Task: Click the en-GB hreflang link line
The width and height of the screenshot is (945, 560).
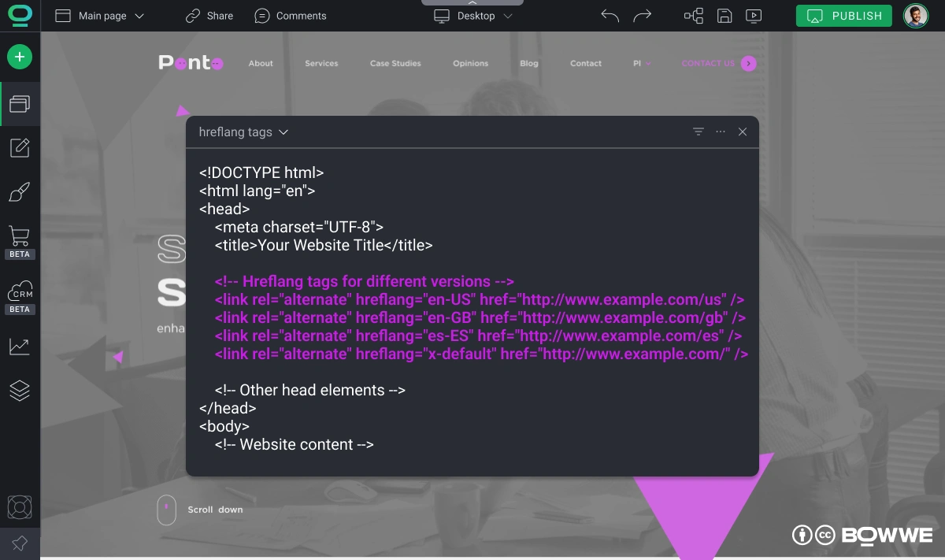Action: tap(480, 318)
